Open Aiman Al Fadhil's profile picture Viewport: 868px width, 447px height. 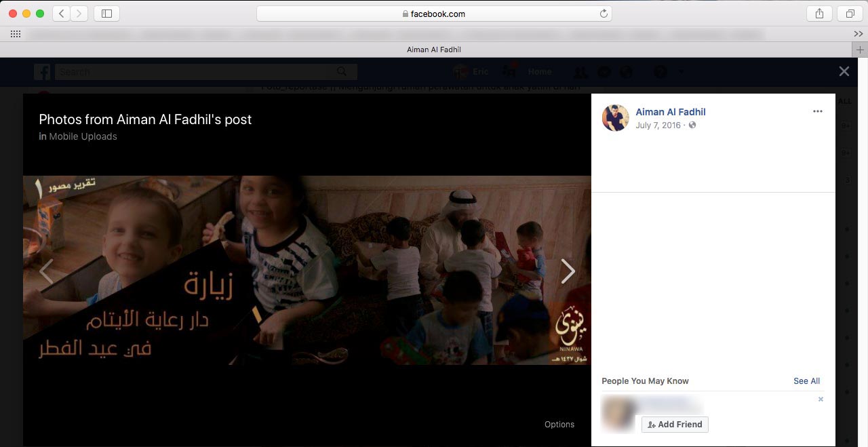(615, 118)
